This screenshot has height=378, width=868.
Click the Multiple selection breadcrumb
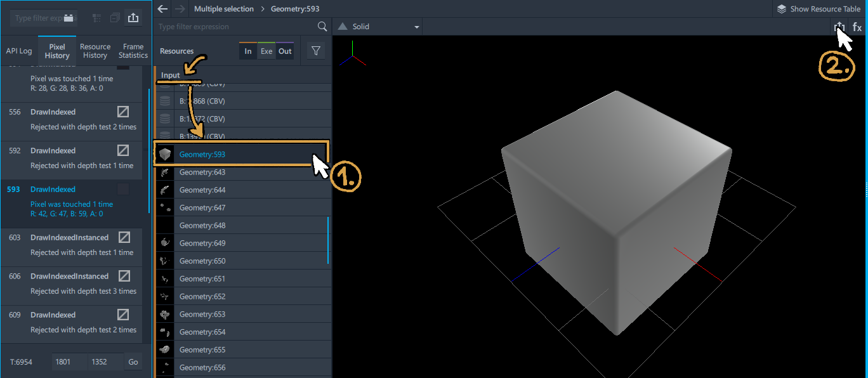coord(224,9)
